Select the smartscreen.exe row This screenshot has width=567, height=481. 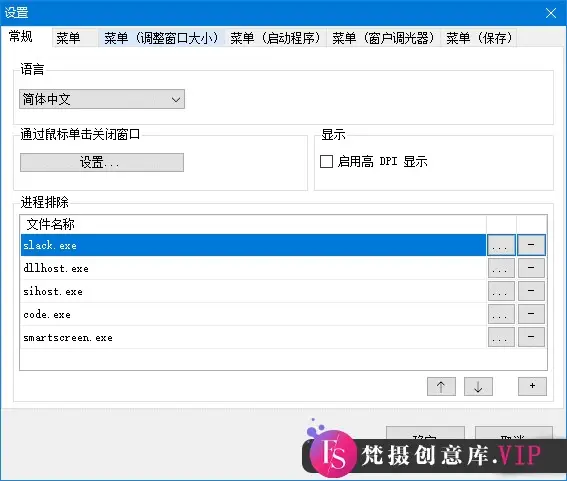[253, 337]
